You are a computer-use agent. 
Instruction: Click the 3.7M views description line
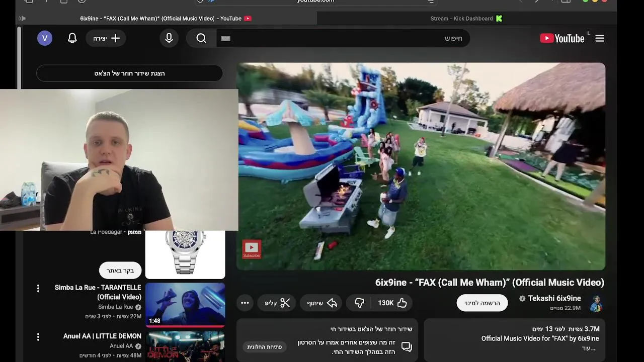coord(566,329)
